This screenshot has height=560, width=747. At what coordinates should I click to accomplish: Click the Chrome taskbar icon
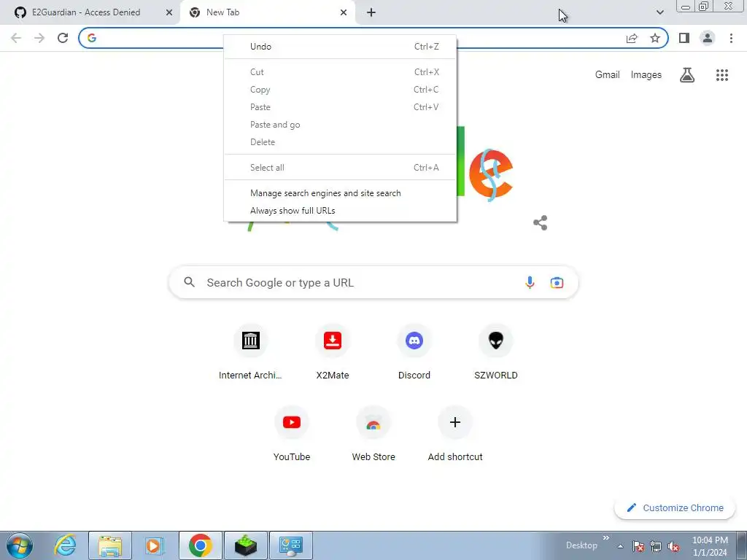[200, 545]
